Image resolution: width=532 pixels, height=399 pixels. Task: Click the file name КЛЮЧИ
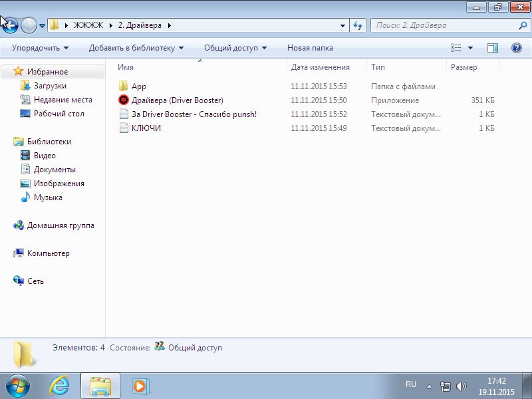tap(146, 128)
